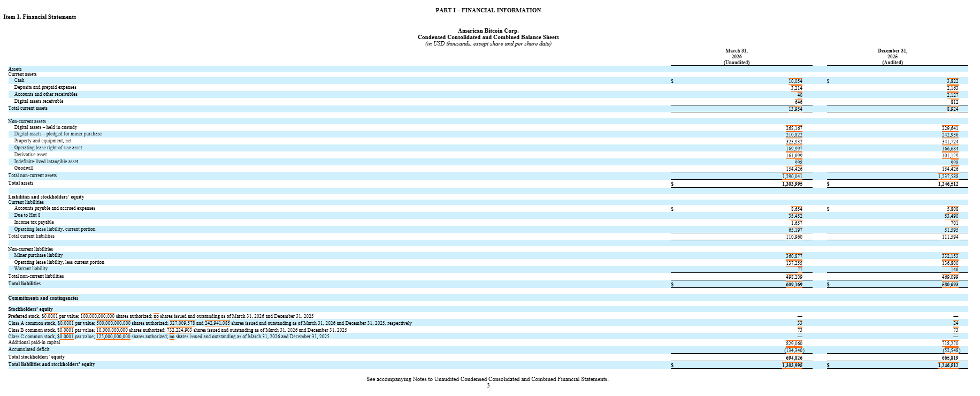The width and height of the screenshot is (980, 396).
Task: Click the "Commitments and contingencies" heading
Action: (x=43, y=298)
